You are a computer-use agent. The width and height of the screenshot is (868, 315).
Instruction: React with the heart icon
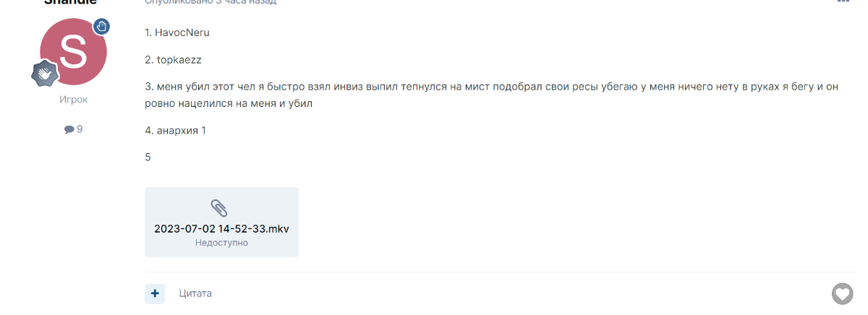842,293
